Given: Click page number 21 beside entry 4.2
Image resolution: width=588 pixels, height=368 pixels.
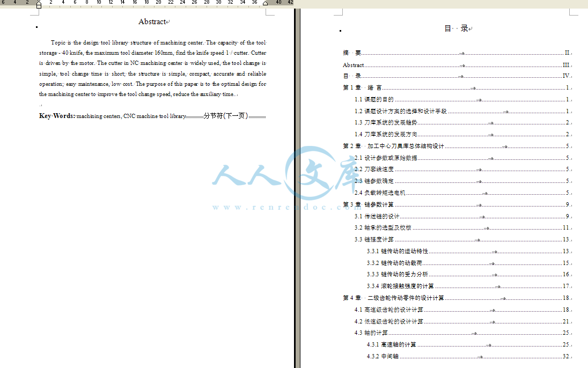Looking at the screenshot, I should (x=566, y=321).
